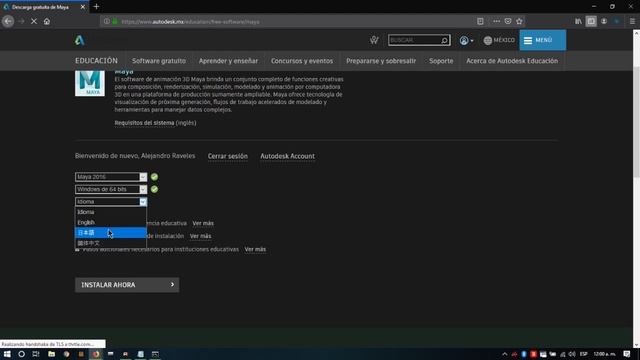Show hidden system tray icons chevron
This screenshot has width=640, height=360.
click(x=504, y=354)
